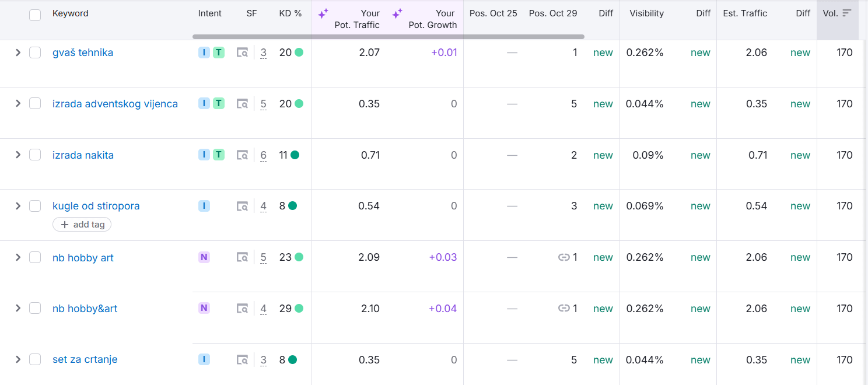The width and height of the screenshot is (868, 385).
Task: Click sparkle icon beside Your Pot. Traffic
Action: click(x=323, y=13)
